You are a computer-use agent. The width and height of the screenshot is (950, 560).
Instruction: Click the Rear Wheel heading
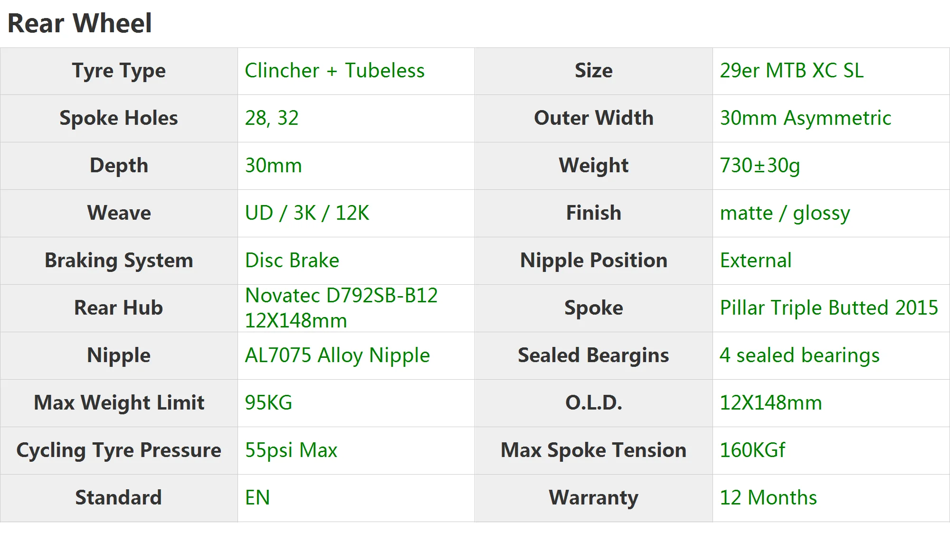pyautogui.click(x=80, y=23)
